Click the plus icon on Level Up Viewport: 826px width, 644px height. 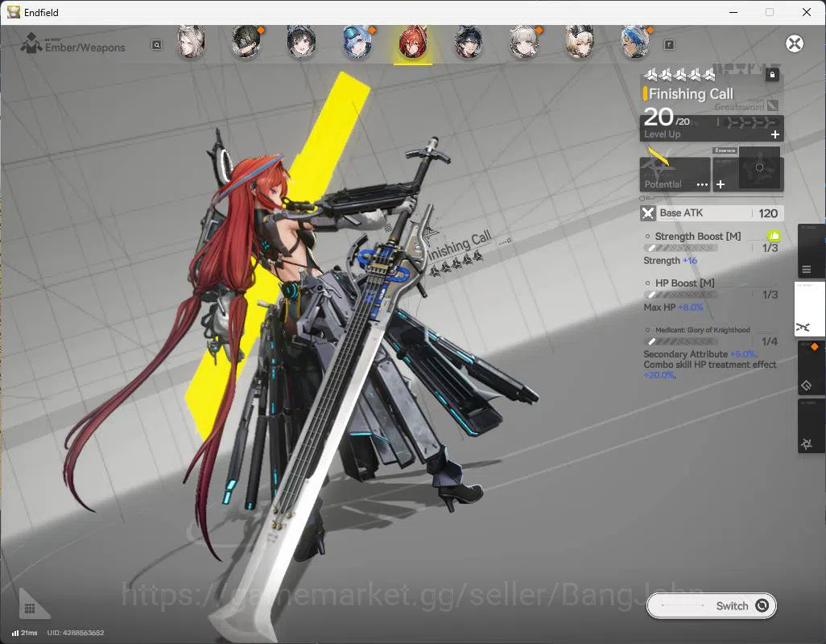pos(775,134)
